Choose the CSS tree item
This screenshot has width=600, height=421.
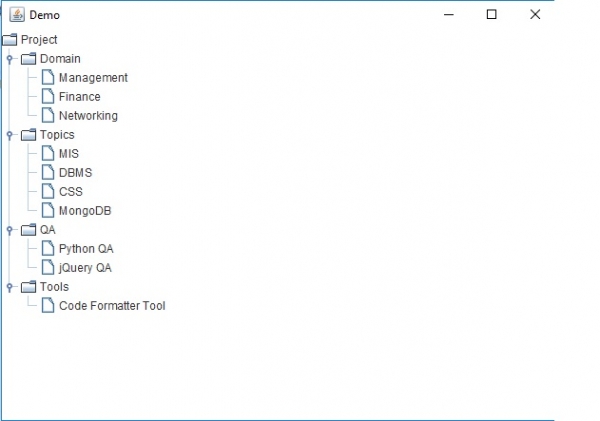71,192
